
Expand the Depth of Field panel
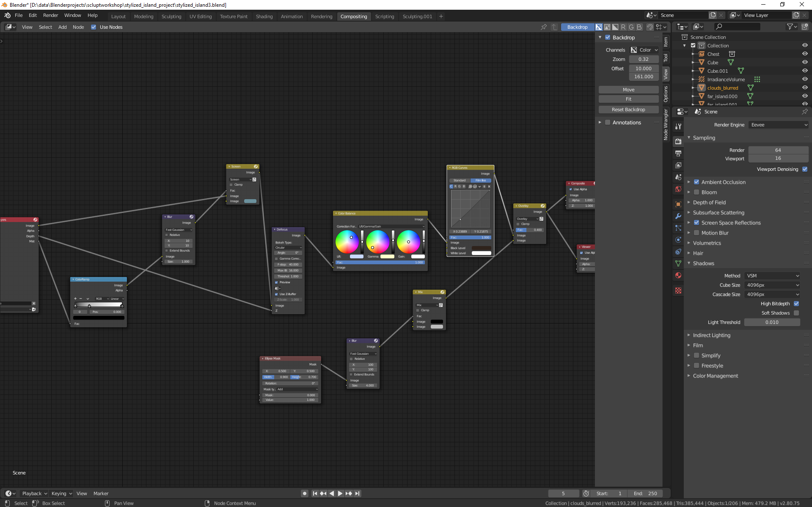[709, 202]
